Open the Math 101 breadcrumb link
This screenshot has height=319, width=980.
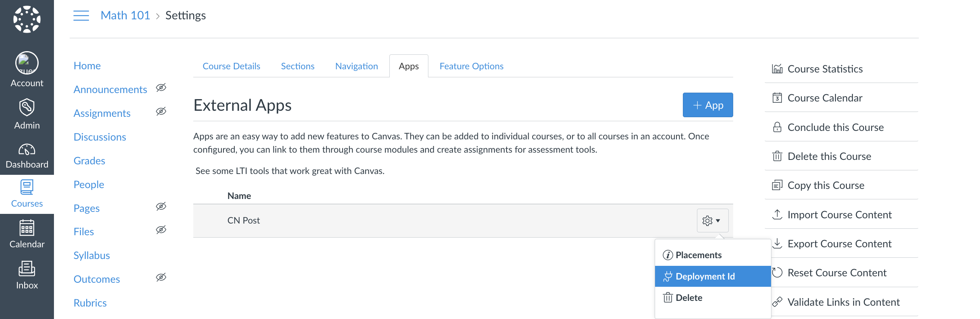point(125,15)
